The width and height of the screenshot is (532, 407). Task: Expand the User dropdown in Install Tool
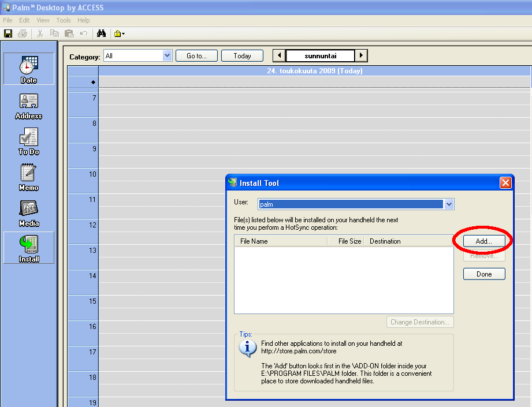click(449, 204)
